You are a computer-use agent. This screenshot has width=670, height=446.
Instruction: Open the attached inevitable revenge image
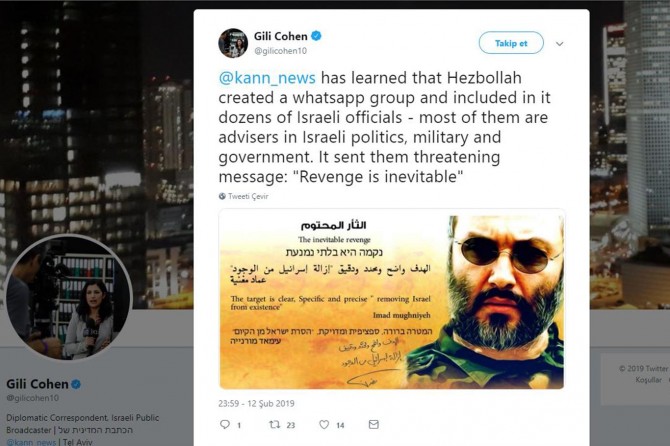coord(391,299)
